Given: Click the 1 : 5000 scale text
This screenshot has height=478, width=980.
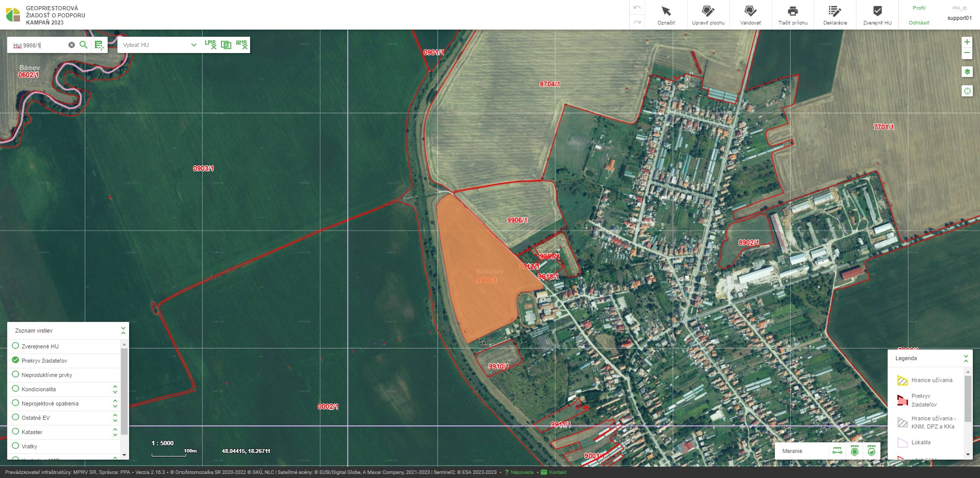Looking at the screenshot, I should pyautogui.click(x=162, y=443).
